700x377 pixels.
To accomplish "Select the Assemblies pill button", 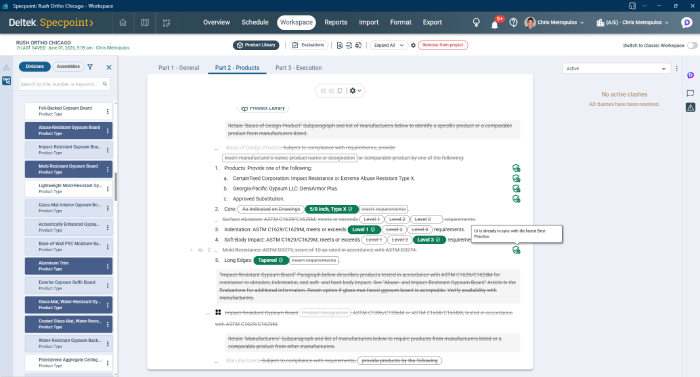I will pyautogui.click(x=68, y=67).
